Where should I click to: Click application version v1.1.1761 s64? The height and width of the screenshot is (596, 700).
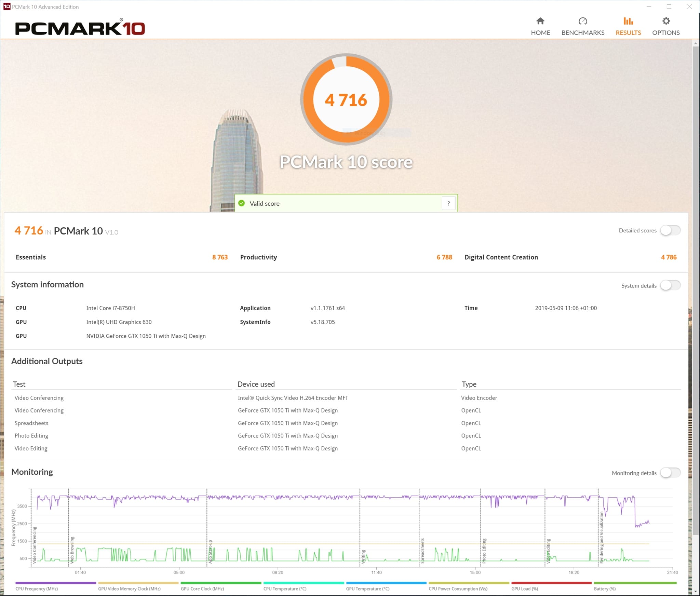328,308
